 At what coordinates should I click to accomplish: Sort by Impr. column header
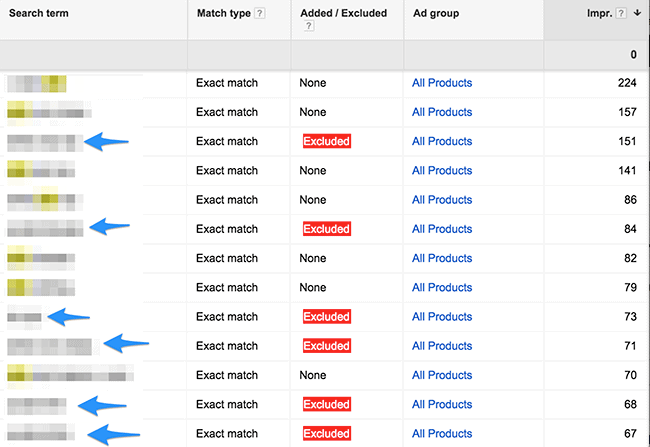coord(600,13)
